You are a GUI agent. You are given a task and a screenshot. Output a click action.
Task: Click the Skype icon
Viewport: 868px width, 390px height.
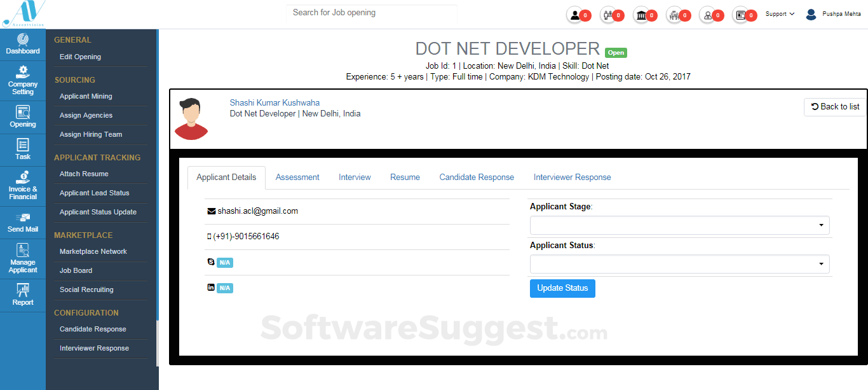click(211, 261)
